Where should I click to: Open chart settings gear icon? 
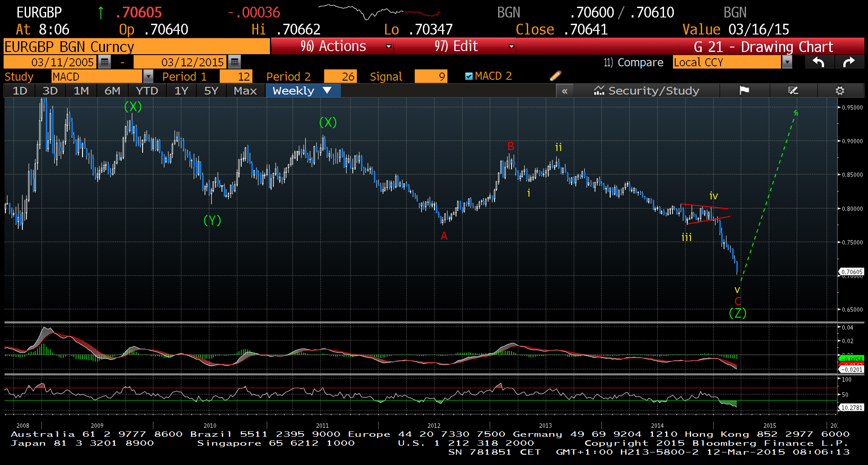[840, 91]
